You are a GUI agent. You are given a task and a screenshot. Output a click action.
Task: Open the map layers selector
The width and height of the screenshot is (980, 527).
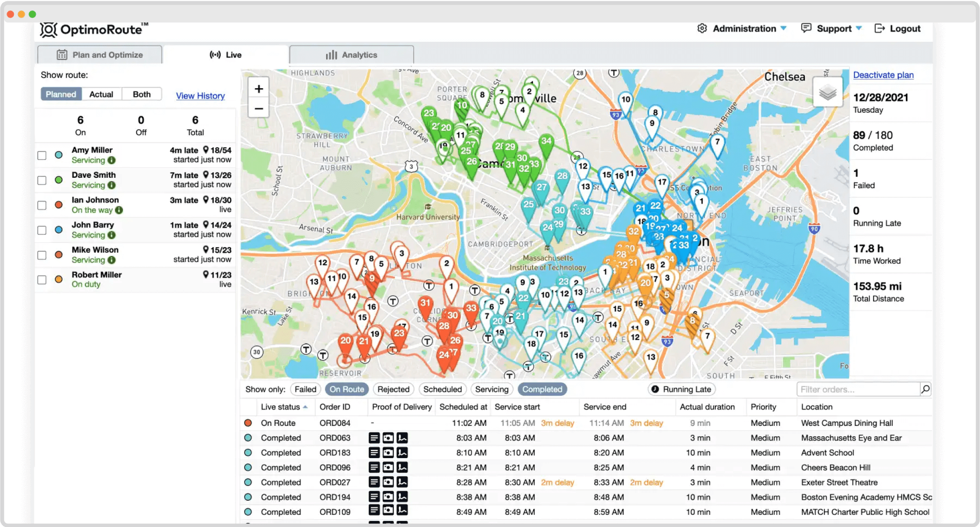click(828, 92)
